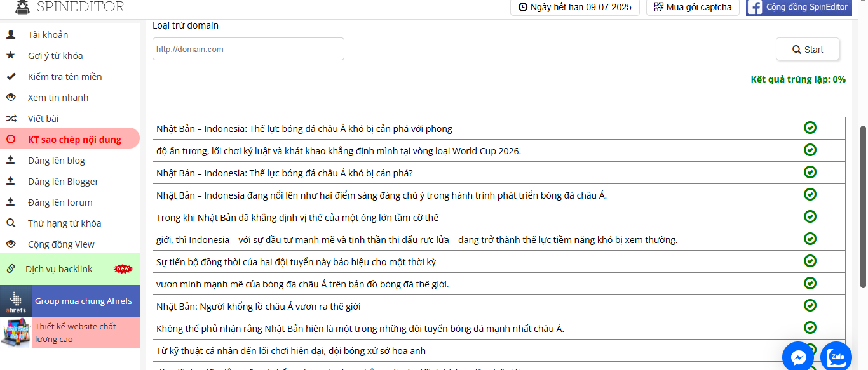The height and width of the screenshot is (370, 868).
Task: Open Cộng đồng View page
Action: pyautogui.click(x=61, y=244)
